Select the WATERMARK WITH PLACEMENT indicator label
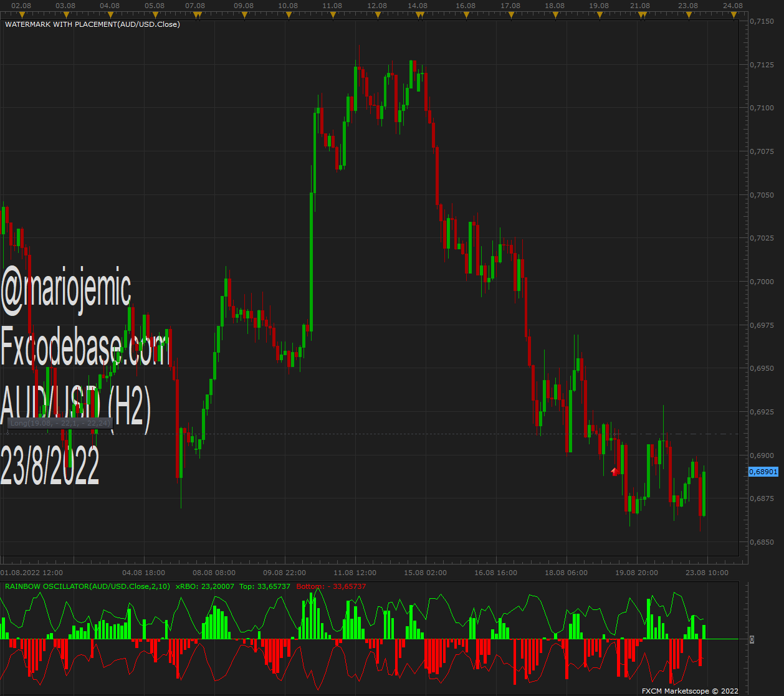 (92, 24)
